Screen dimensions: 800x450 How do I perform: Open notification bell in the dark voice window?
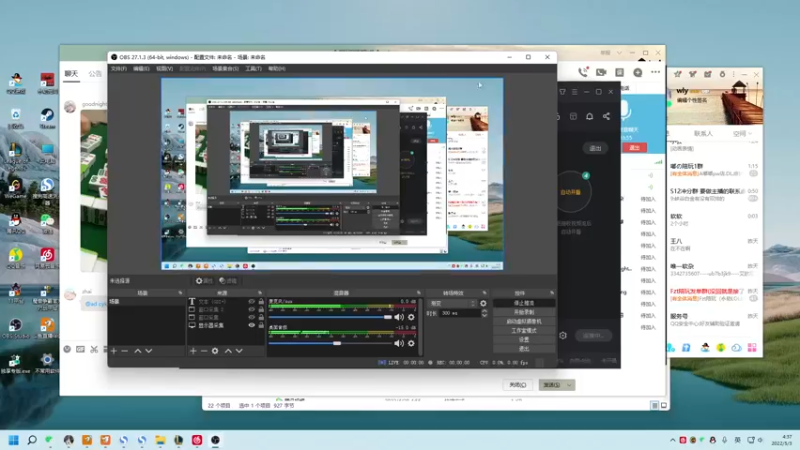point(589,116)
